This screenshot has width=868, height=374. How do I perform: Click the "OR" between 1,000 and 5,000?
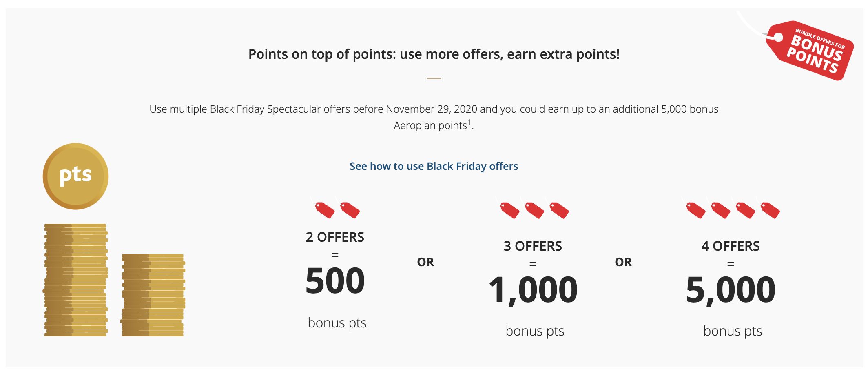623,262
